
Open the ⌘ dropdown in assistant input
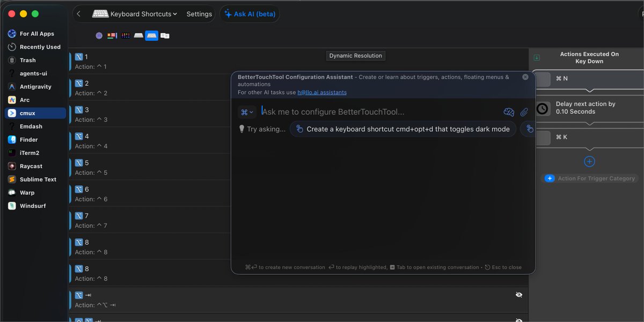[247, 112]
